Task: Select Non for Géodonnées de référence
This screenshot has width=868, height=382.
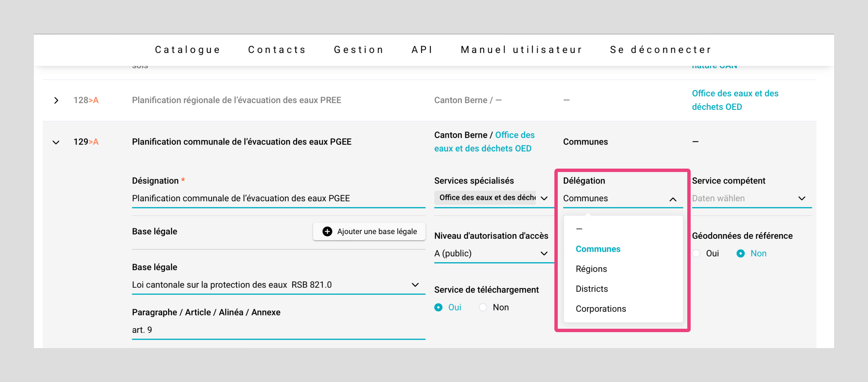Action: (x=741, y=253)
